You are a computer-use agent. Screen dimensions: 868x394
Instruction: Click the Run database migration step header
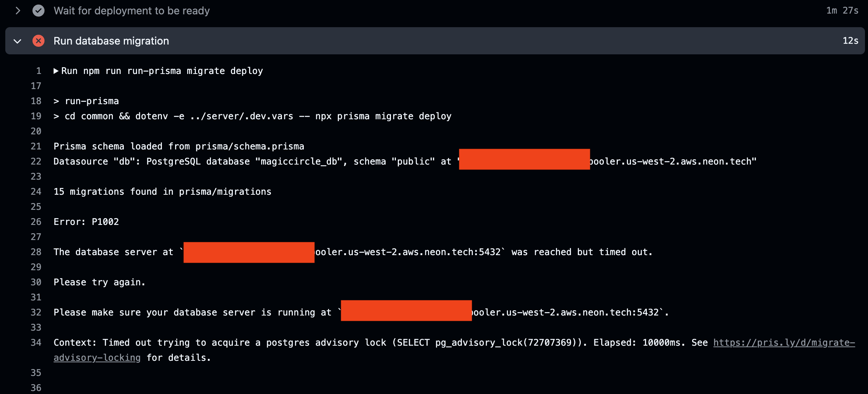point(111,41)
